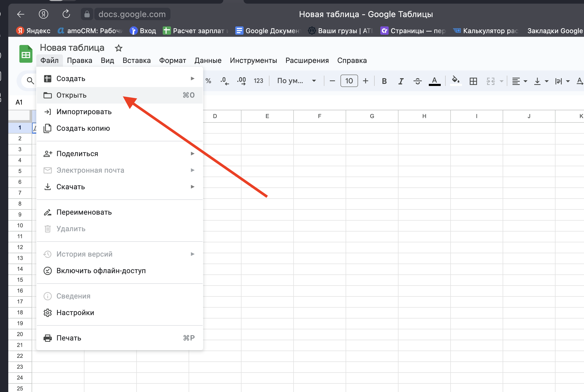The height and width of the screenshot is (392, 584).
Task: Click the Яндекс bookmark link
Action: 34,31
